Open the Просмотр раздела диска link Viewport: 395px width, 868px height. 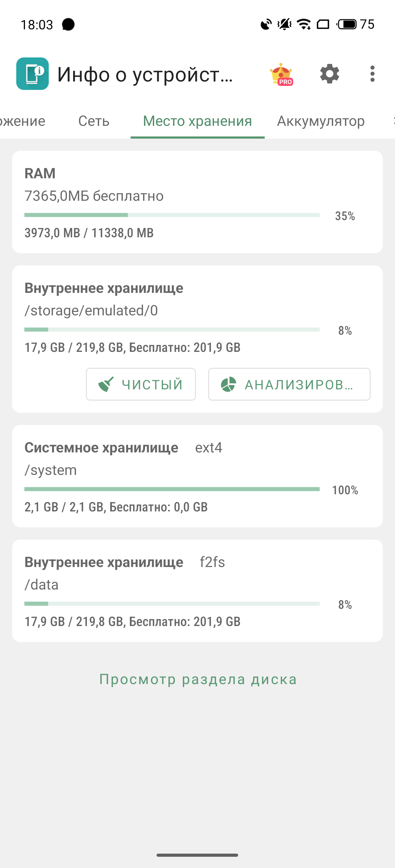coord(198,679)
